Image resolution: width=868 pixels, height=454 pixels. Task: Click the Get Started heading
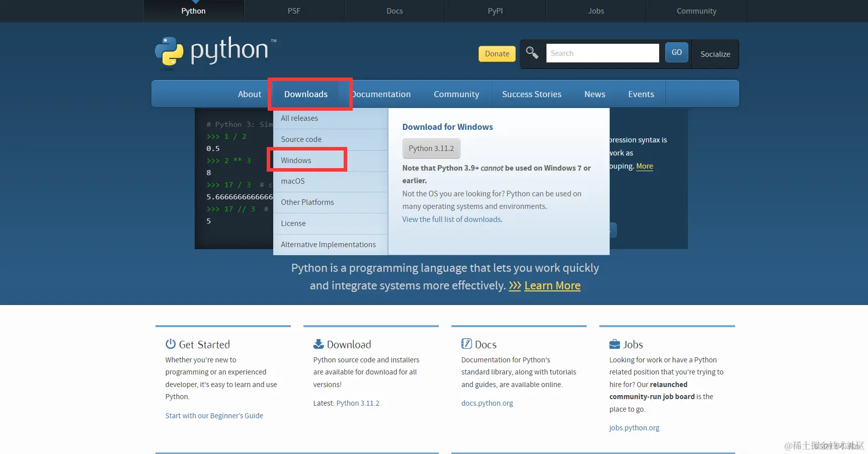click(x=204, y=344)
